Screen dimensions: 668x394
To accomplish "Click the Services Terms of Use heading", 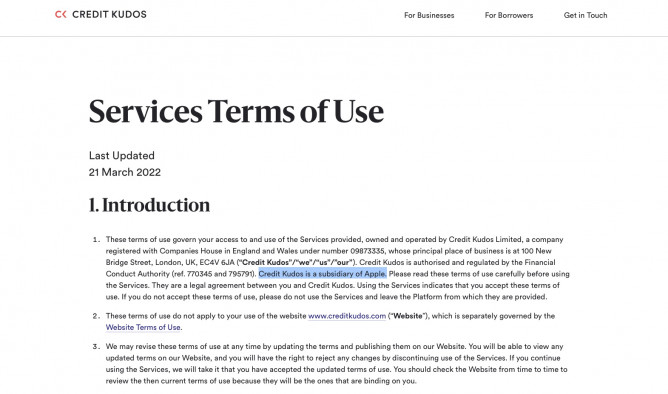I will 236,112.
